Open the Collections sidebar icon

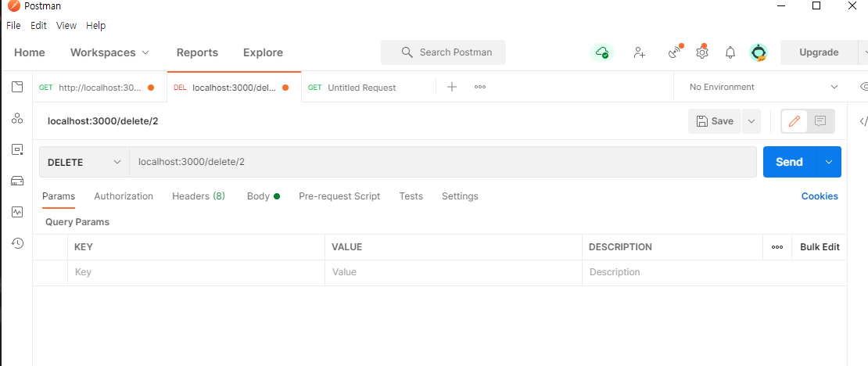[18, 86]
